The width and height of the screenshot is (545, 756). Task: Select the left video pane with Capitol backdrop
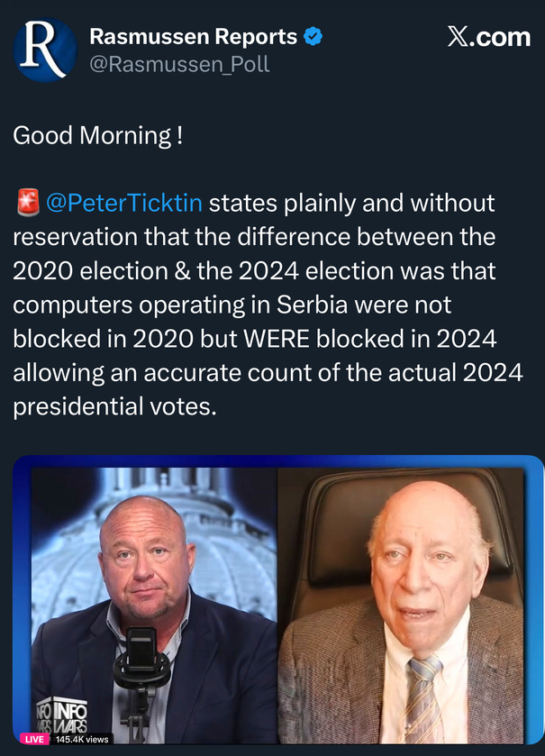(153, 604)
